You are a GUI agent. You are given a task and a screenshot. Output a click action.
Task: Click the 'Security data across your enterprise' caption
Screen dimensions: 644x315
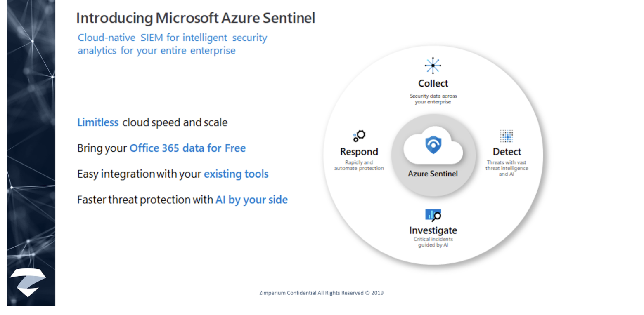pyautogui.click(x=433, y=99)
